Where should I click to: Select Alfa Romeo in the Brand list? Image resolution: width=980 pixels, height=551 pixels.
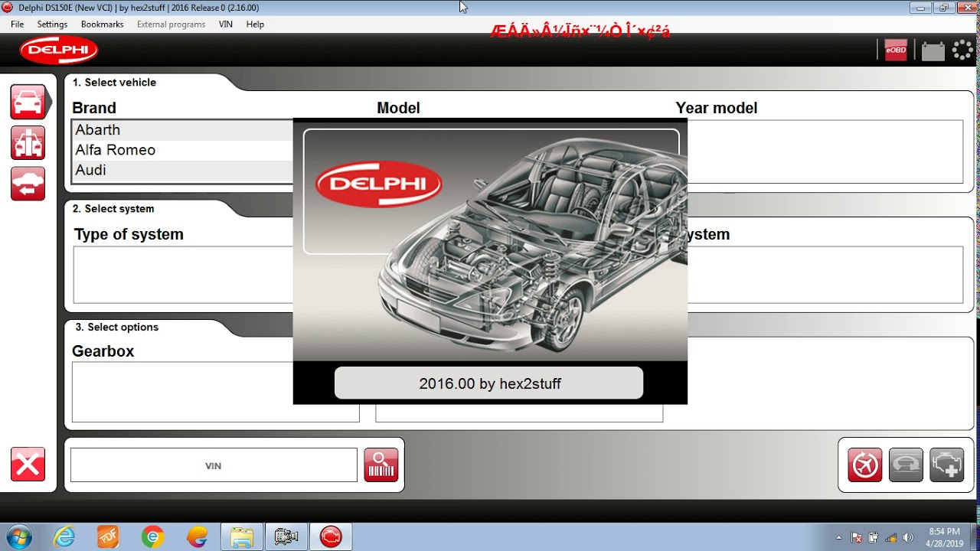click(182, 150)
